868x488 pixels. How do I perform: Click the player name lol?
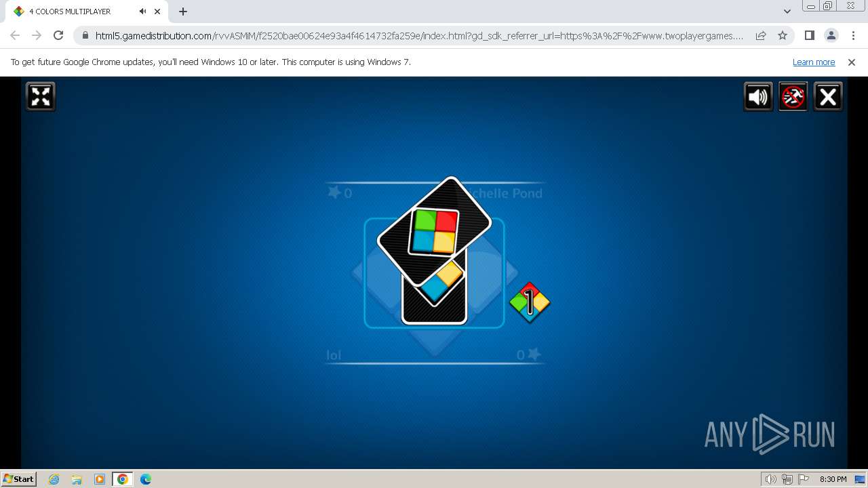tap(334, 355)
